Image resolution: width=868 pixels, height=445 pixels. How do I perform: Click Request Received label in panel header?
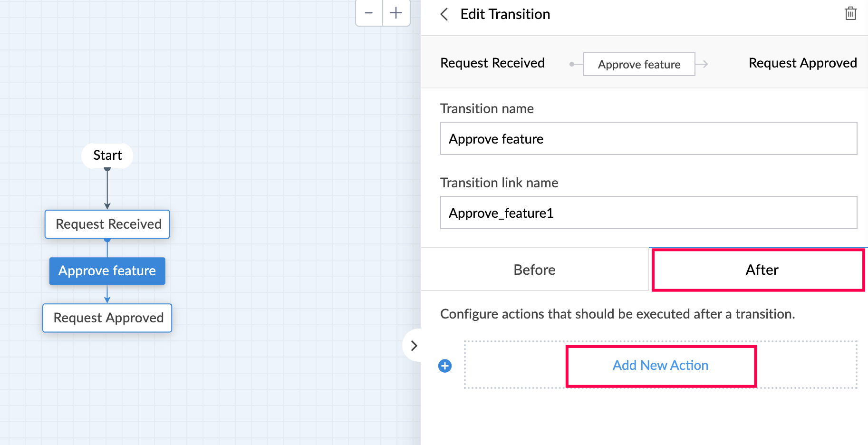[x=492, y=63]
